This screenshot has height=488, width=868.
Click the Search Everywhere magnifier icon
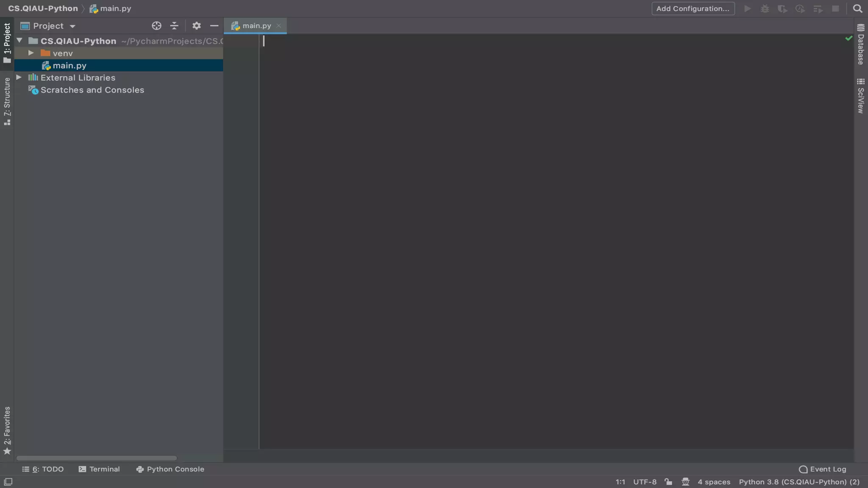click(x=857, y=8)
